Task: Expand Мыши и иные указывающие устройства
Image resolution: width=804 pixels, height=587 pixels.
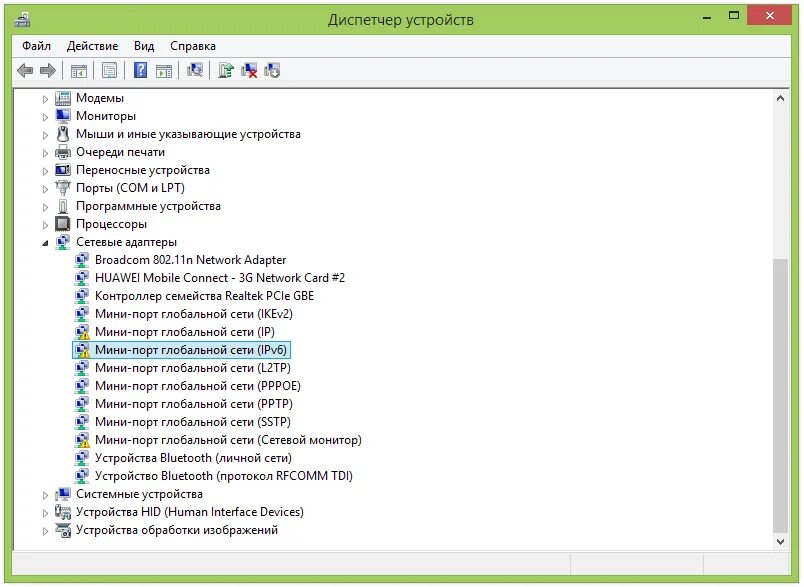Action: (x=45, y=135)
